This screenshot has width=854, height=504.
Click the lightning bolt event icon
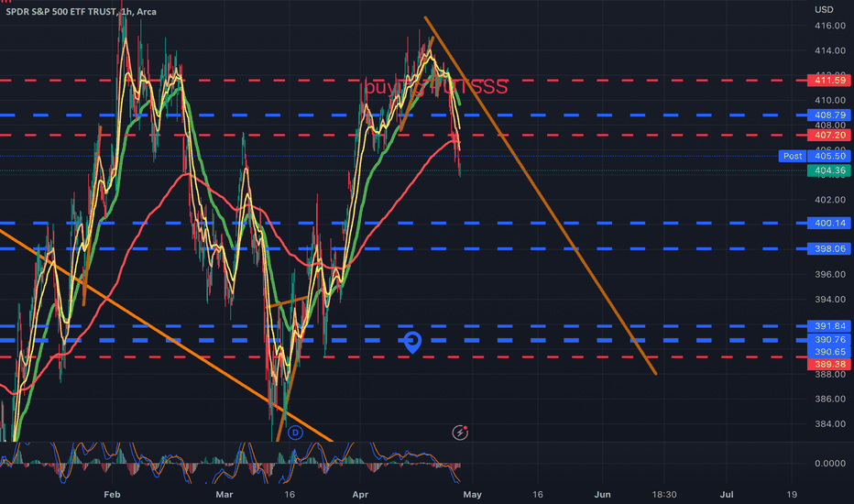point(460,433)
